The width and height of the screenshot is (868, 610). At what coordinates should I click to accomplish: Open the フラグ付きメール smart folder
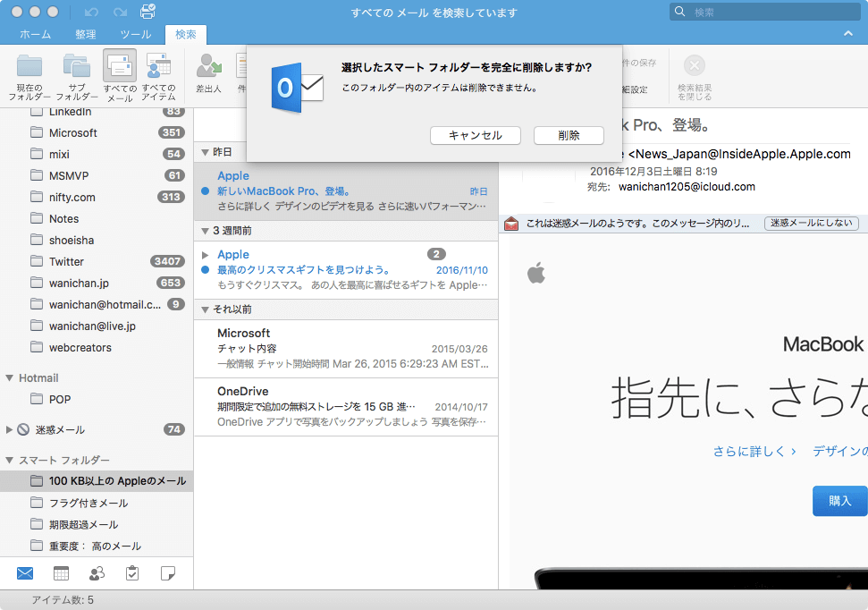tap(97, 503)
